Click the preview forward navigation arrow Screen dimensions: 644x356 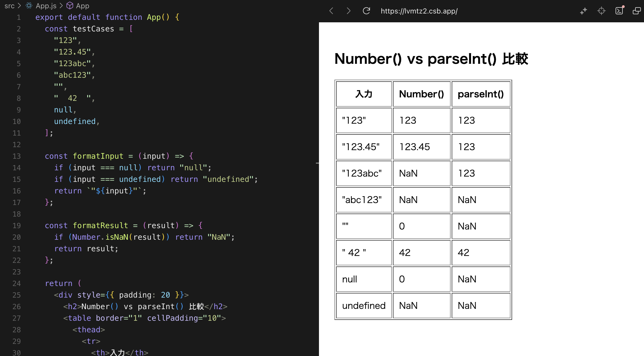pyautogui.click(x=348, y=11)
